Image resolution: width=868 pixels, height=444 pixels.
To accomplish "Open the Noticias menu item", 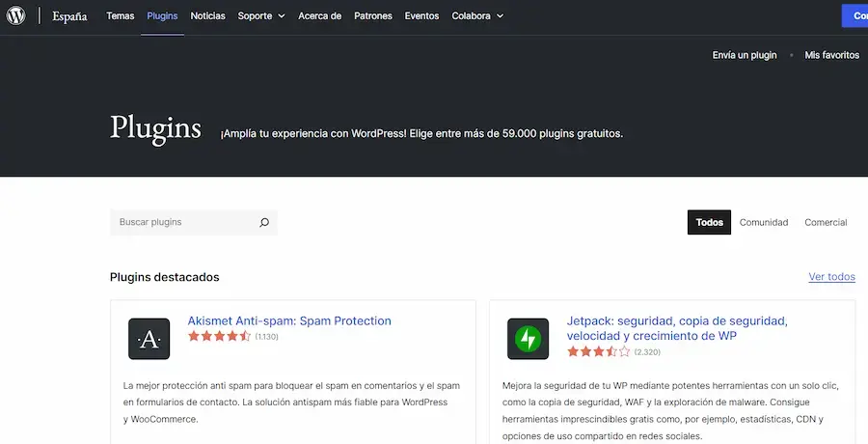I will (x=208, y=16).
